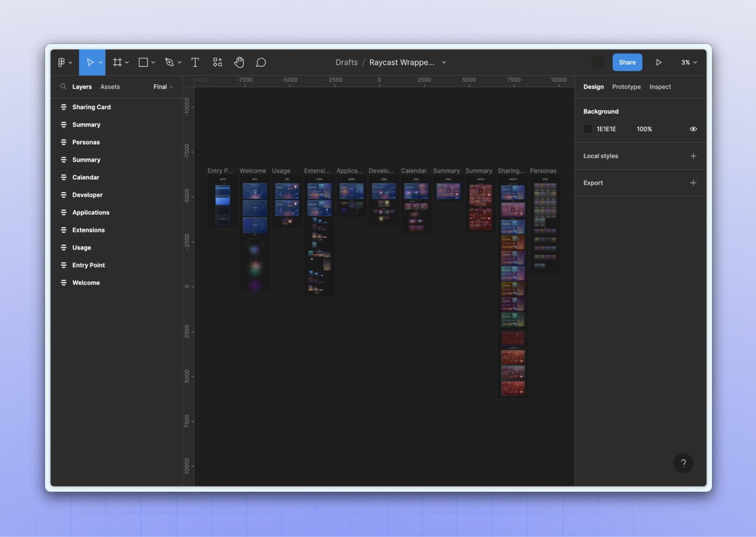Expand the main menu chevron
The image size is (756, 537).
coord(70,63)
